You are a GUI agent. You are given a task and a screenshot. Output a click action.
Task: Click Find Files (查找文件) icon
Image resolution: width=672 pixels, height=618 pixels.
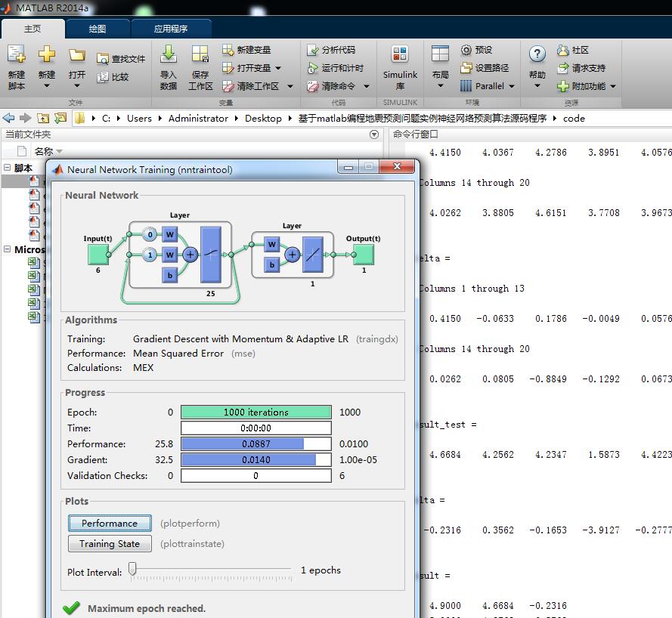click(103, 59)
